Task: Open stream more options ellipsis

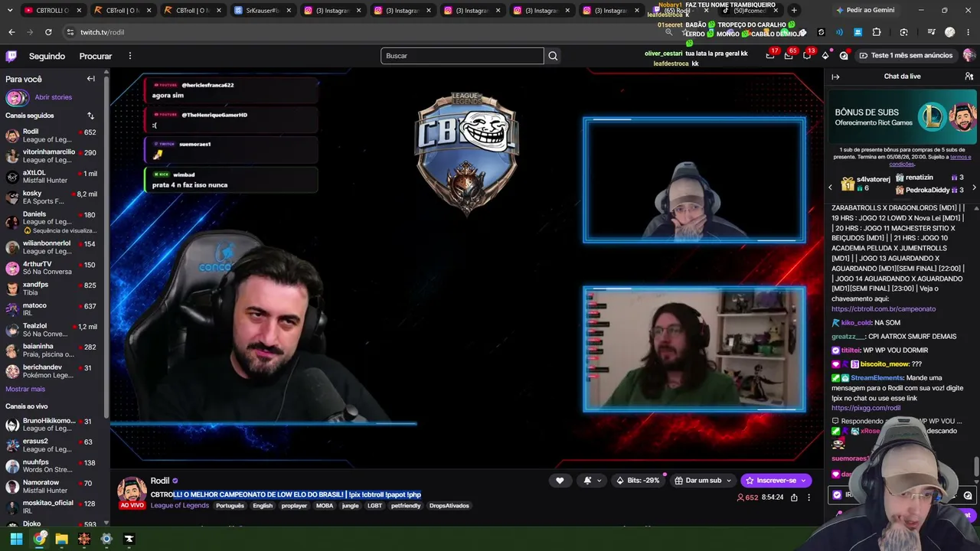Action: 808,497
